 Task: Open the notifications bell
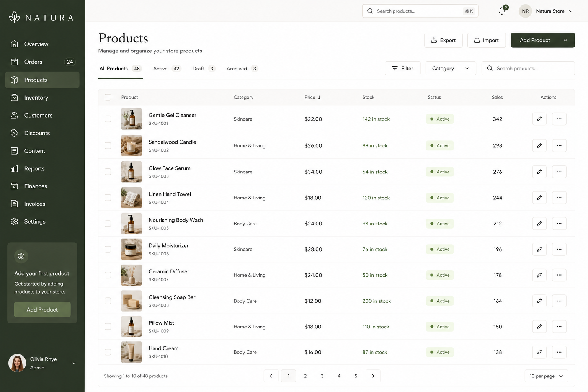(x=502, y=11)
